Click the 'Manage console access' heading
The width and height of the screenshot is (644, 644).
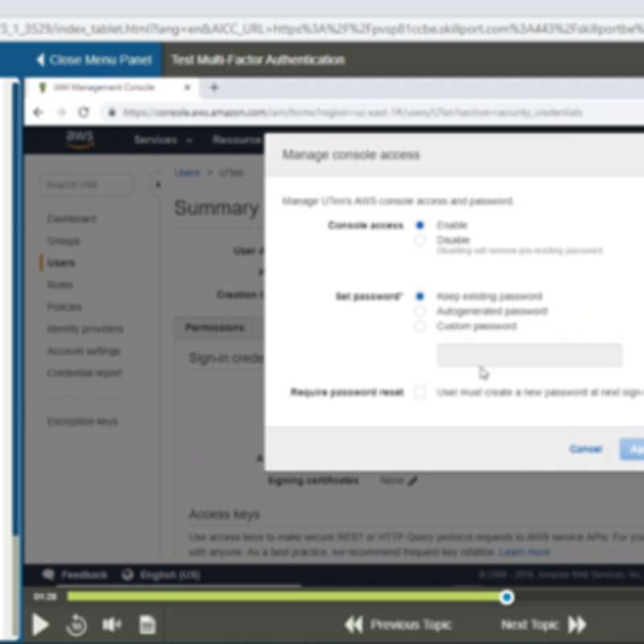click(351, 155)
